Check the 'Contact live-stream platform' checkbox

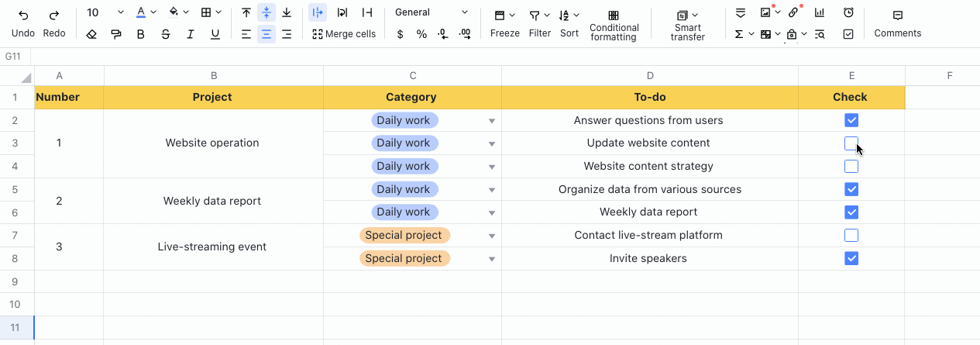[x=851, y=236]
